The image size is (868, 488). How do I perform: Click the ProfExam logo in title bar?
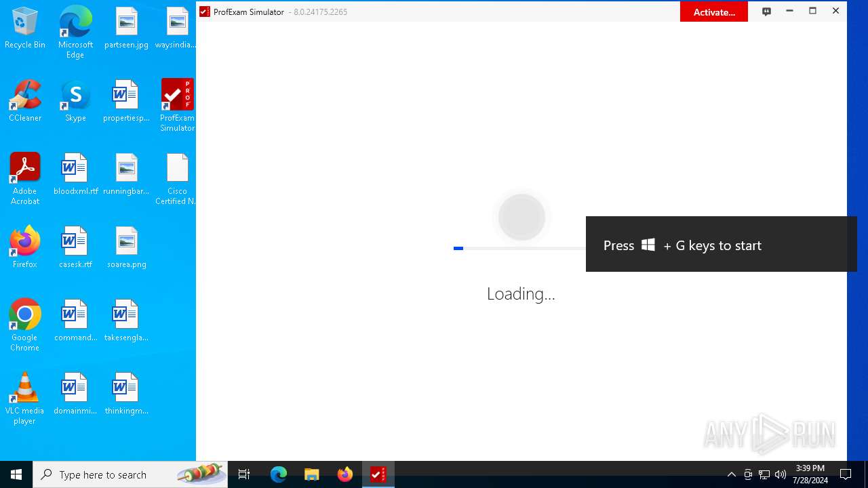point(205,12)
